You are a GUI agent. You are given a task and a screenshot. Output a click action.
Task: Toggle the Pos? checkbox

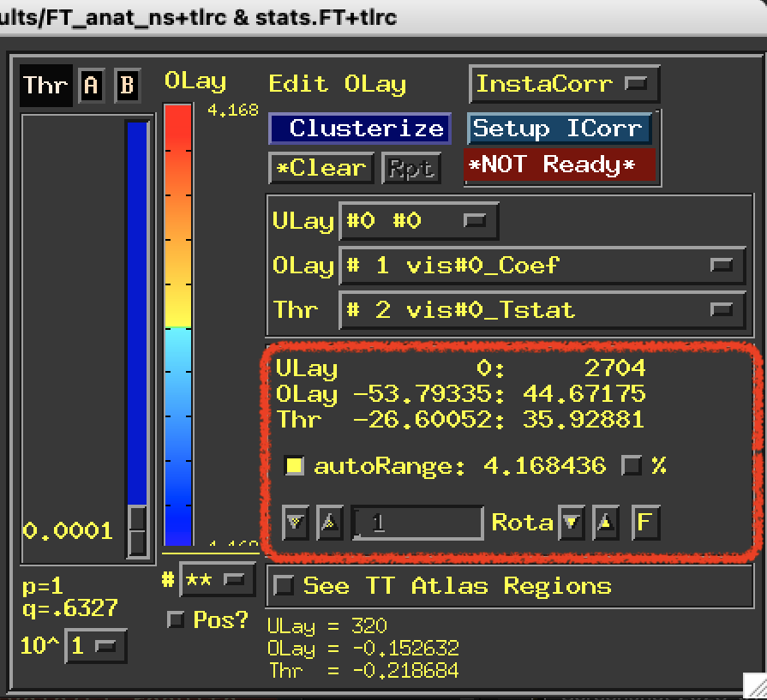(177, 619)
